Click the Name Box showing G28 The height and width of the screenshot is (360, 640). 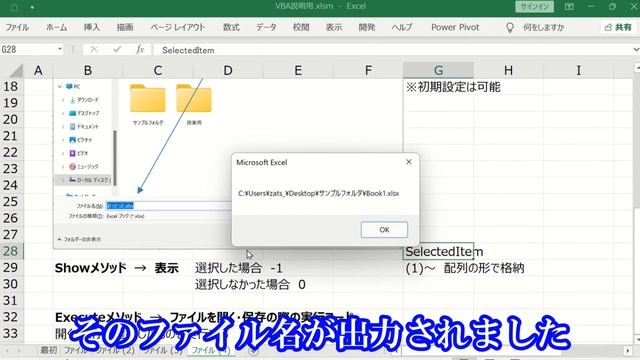[29, 49]
